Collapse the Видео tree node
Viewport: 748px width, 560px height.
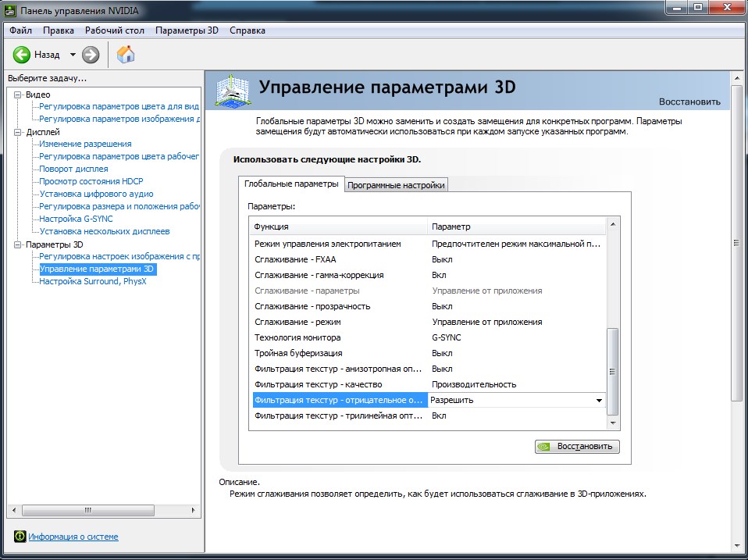pos(18,95)
